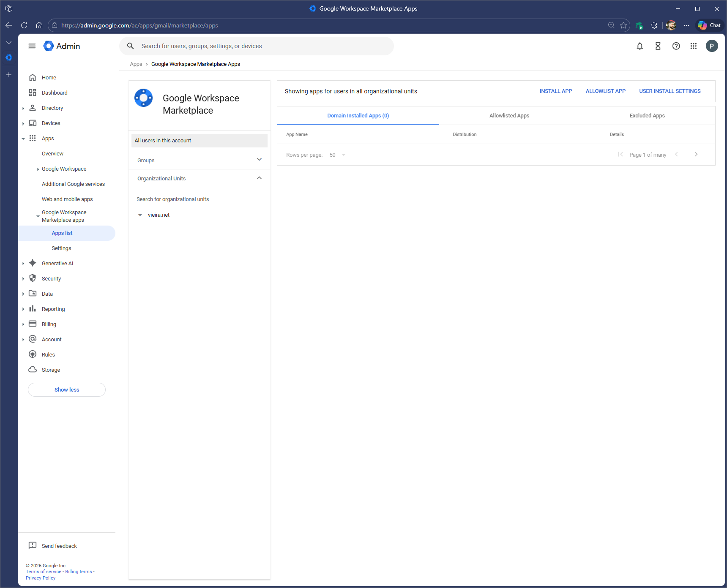Click the hourglass tasks icon
The height and width of the screenshot is (588, 727).
pyautogui.click(x=658, y=46)
